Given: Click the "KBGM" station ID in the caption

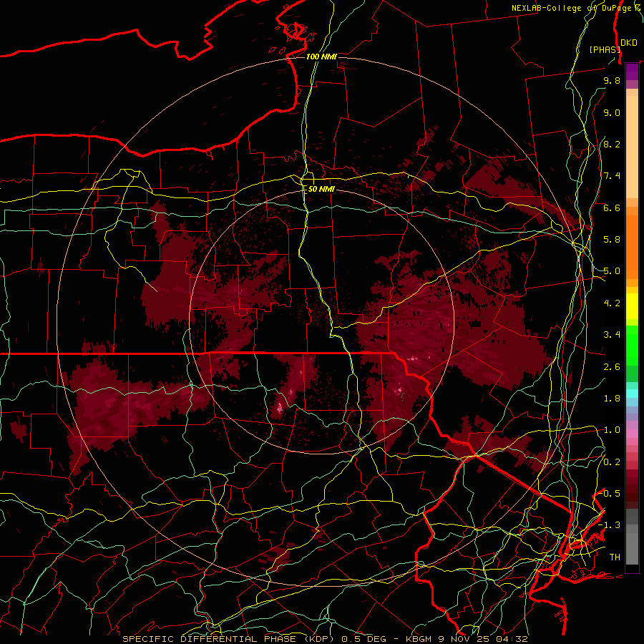Looking at the screenshot, I should click(x=419, y=639).
